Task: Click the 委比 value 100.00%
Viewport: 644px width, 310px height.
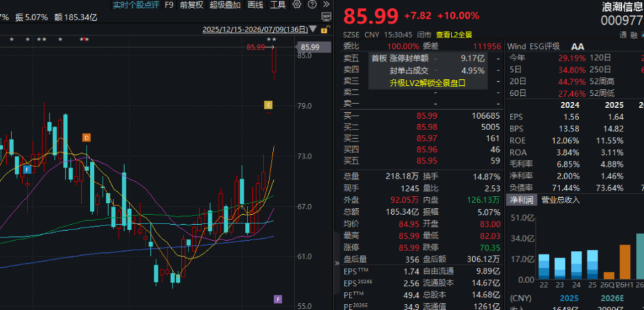Action: (x=403, y=46)
